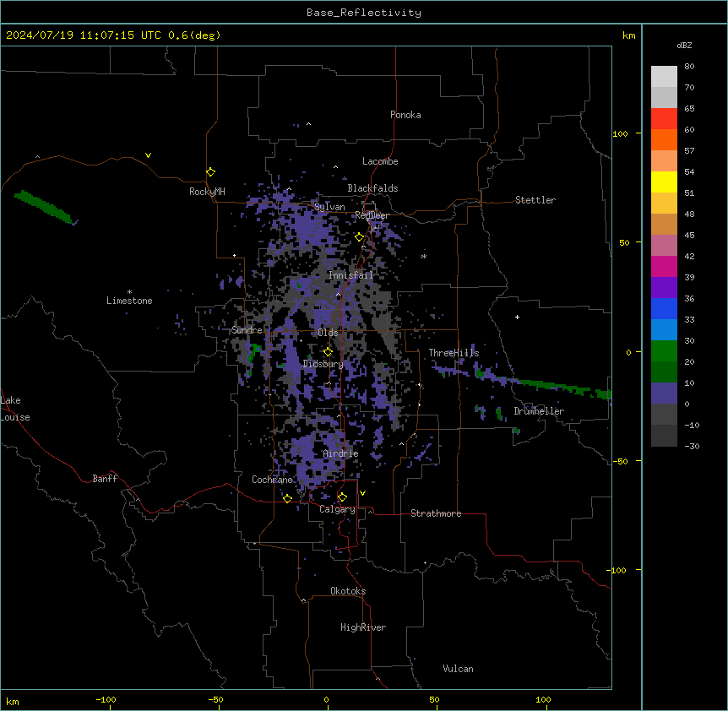Click the orange 57-60 dBZ legend swatch
The width and height of the screenshot is (728, 711).
664,139
